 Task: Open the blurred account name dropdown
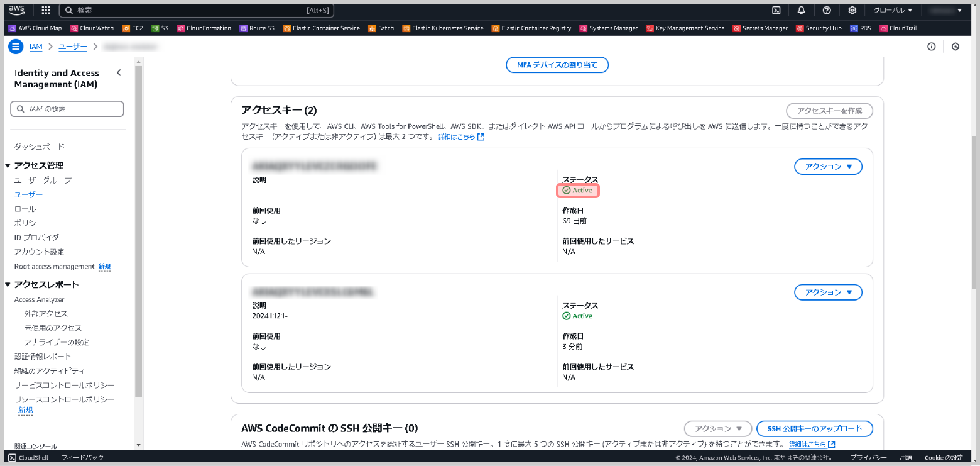(945, 10)
